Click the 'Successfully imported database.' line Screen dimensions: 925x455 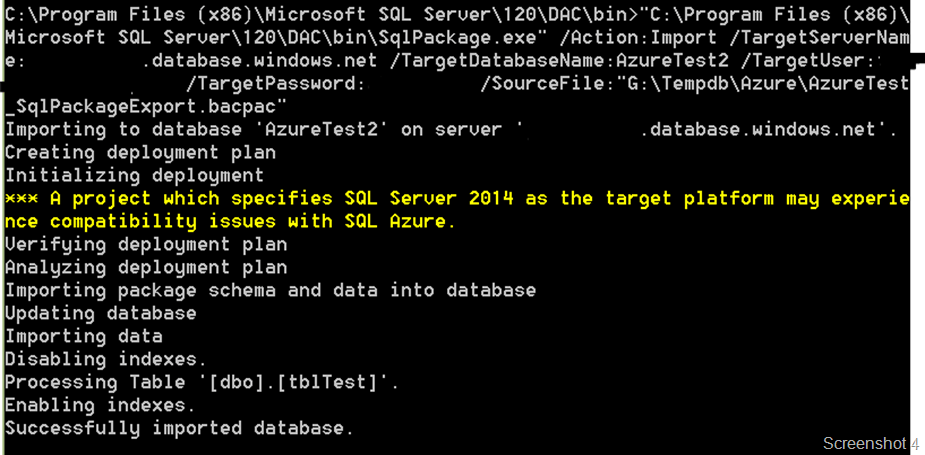click(180, 428)
